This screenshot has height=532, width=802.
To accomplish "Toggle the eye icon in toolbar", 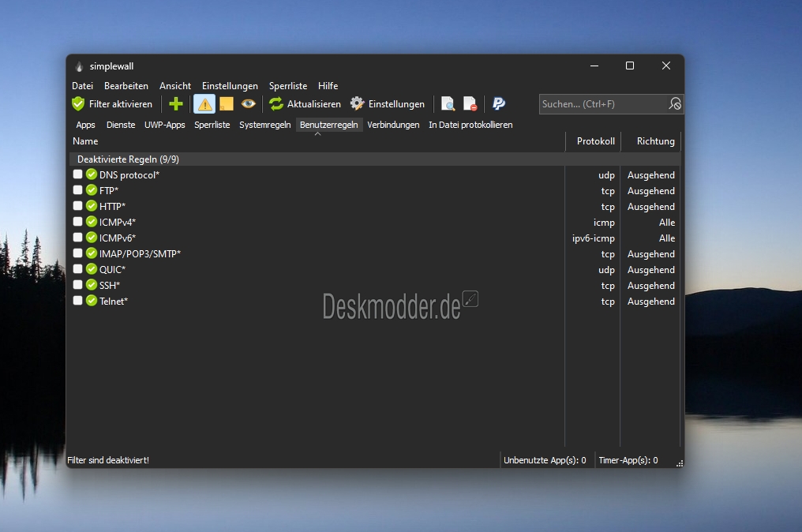I will [x=249, y=104].
